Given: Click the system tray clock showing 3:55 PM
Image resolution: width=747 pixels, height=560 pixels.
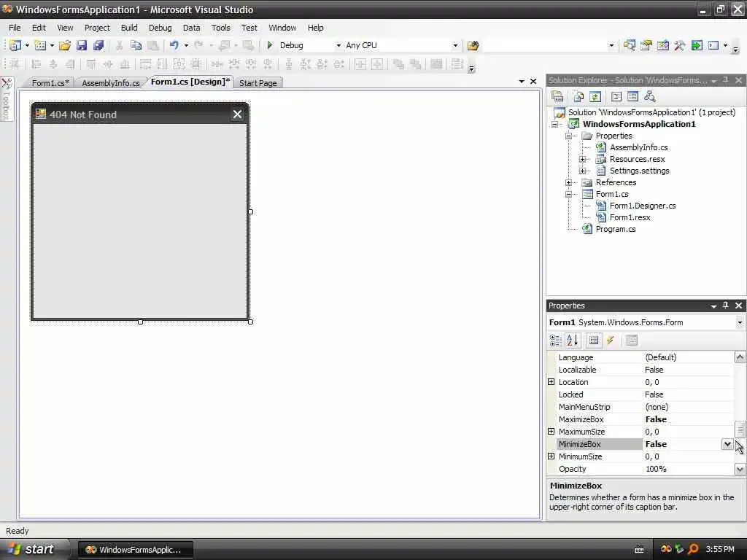Looking at the screenshot, I should 720,549.
